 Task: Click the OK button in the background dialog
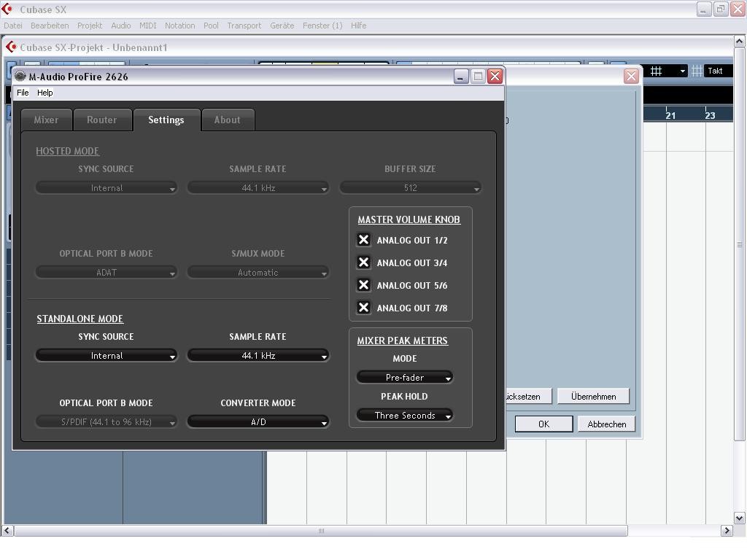tap(543, 424)
